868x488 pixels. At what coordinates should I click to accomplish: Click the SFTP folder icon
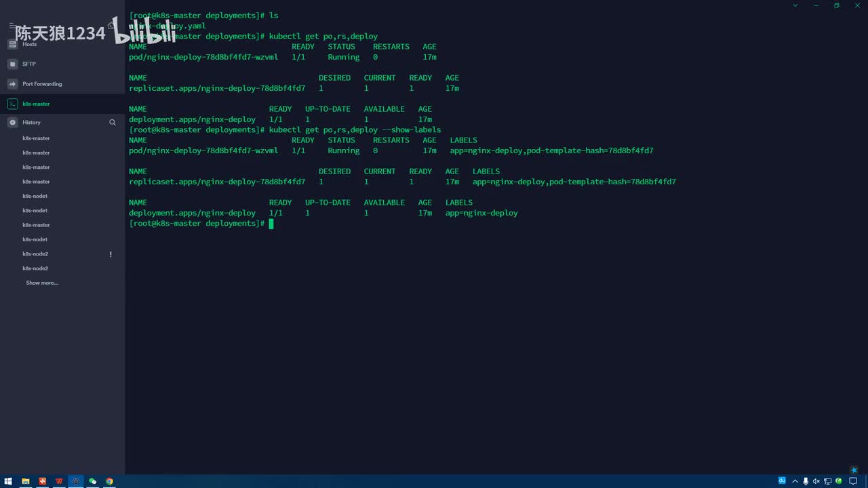pyautogui.click(x=12, y=64)
